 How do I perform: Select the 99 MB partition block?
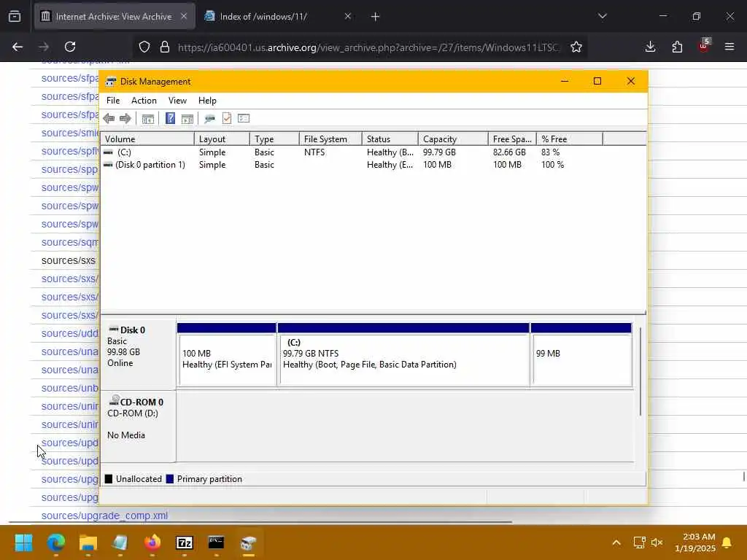[x=581, y=355]
